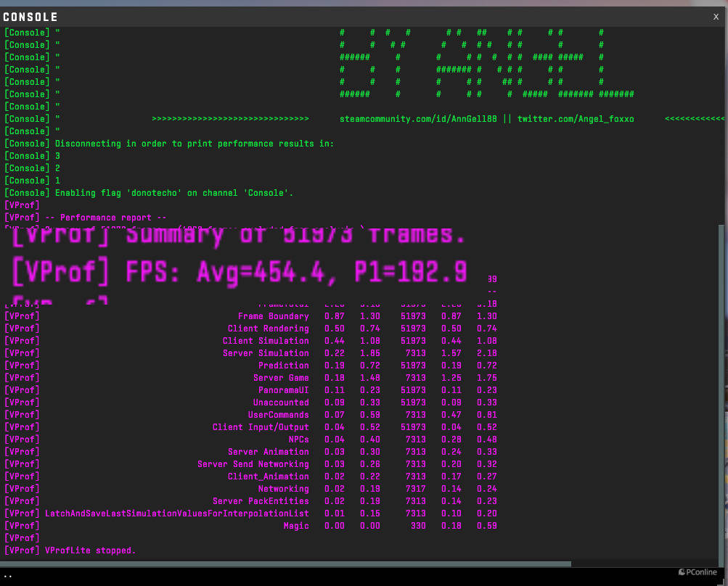The height and width of the screenshot is (586, 728).
Task: Click the 'Server Simulation' row label
Action: pos(266,353)
